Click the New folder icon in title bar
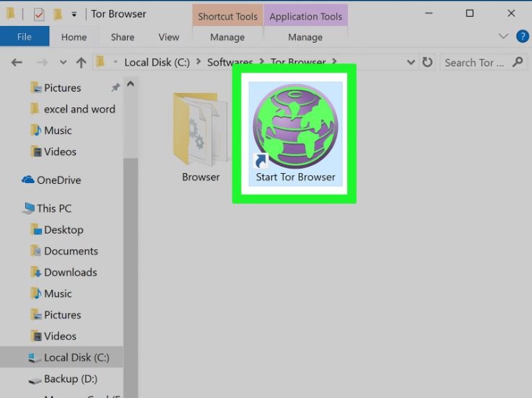532x398 pixels. point(58,14)
